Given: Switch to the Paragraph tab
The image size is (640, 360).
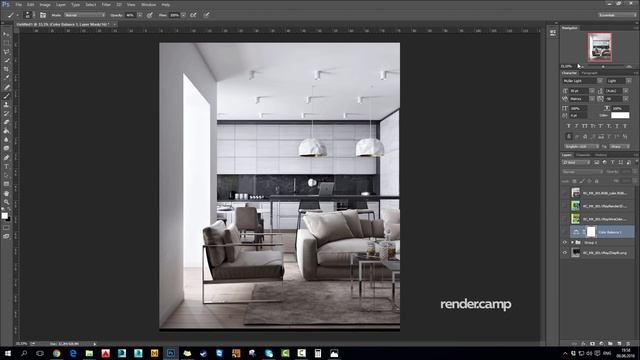Looking at the screenshot, I should pos(589,73).
